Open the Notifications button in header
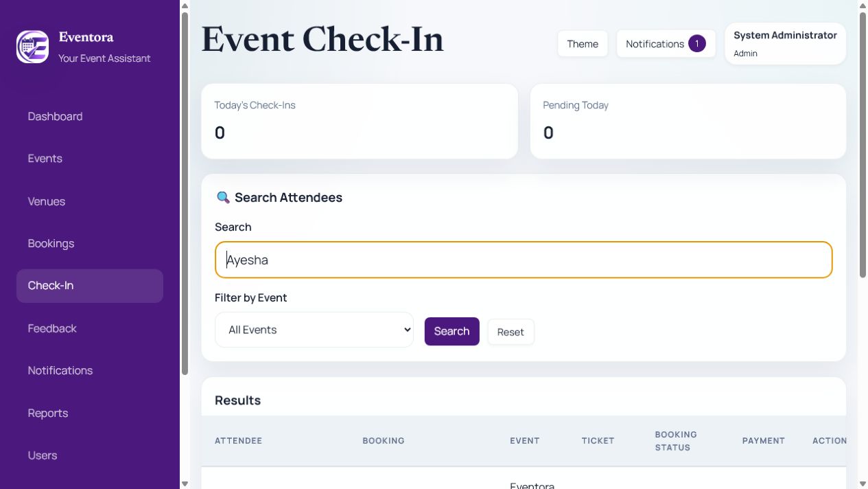This screenshot has width=868, height=489. (x=666, y=44)
